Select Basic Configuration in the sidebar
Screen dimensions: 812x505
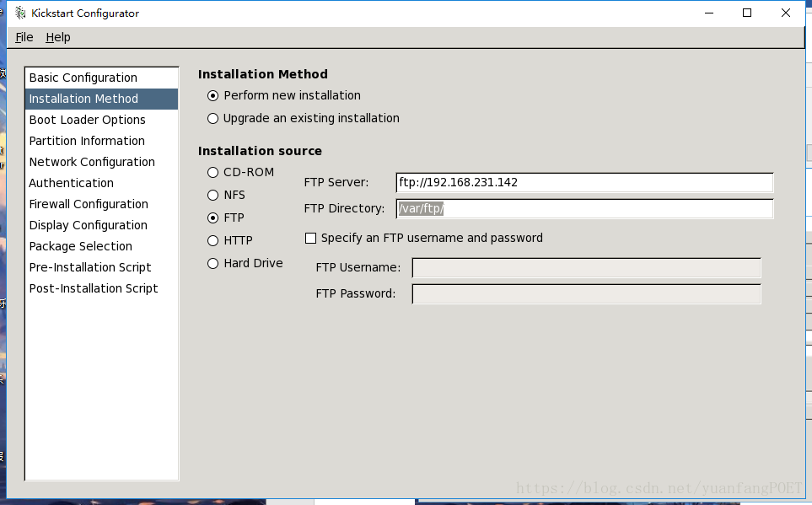pyautogui.click(x=101, y=78)
